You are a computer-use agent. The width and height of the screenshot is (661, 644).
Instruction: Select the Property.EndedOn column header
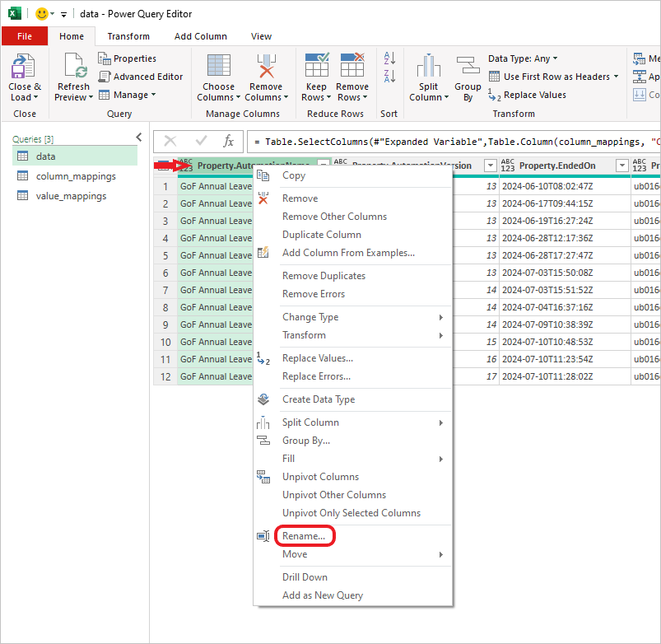[565, 166]
